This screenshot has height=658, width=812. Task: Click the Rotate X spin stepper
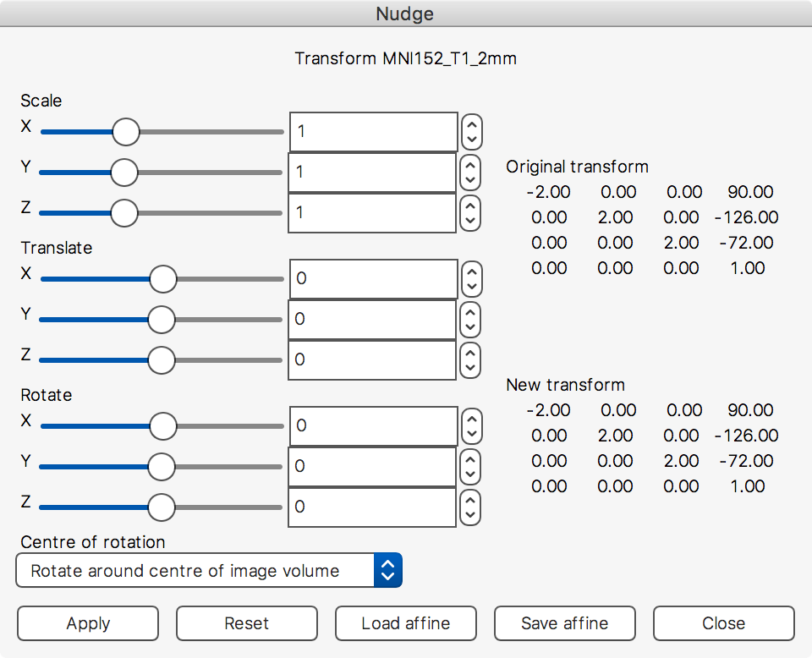tap(472, 426)
